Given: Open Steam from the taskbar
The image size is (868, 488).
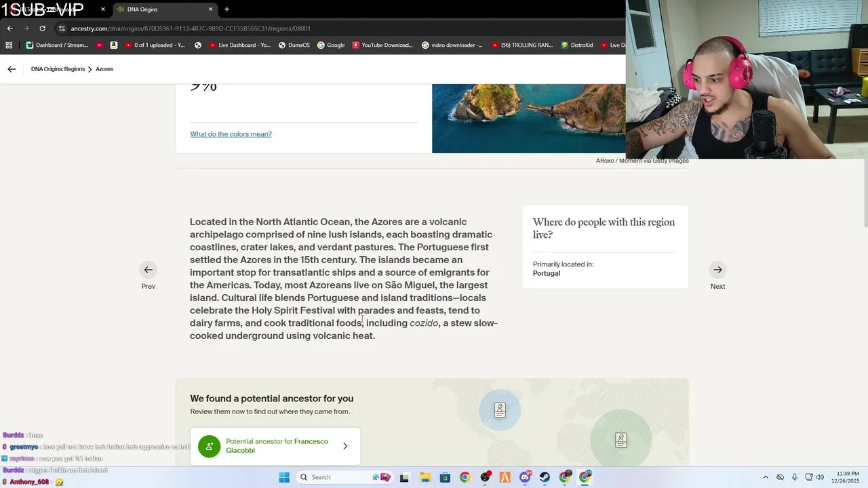Looking at the screenshot, I should pos(545,477).
